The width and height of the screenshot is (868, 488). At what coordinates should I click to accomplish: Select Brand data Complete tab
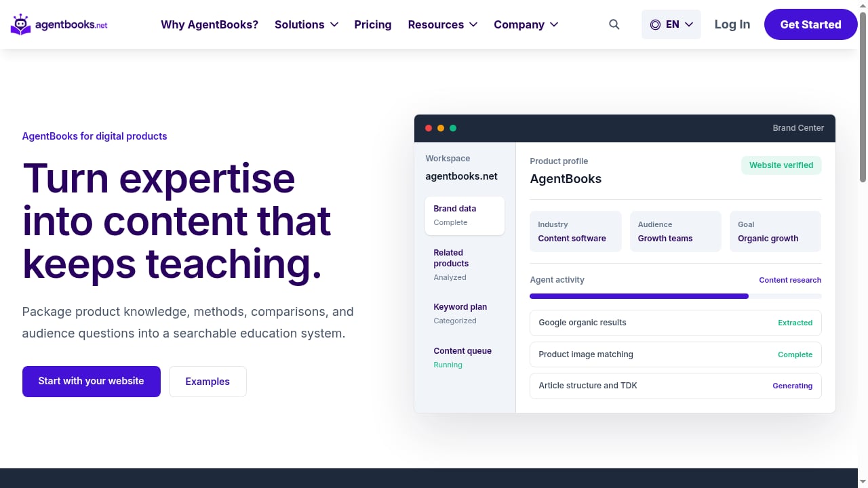tap(465, 216)
